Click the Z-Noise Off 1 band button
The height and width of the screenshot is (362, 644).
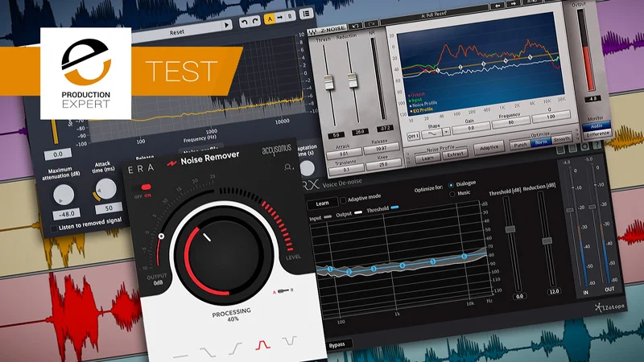414,136
